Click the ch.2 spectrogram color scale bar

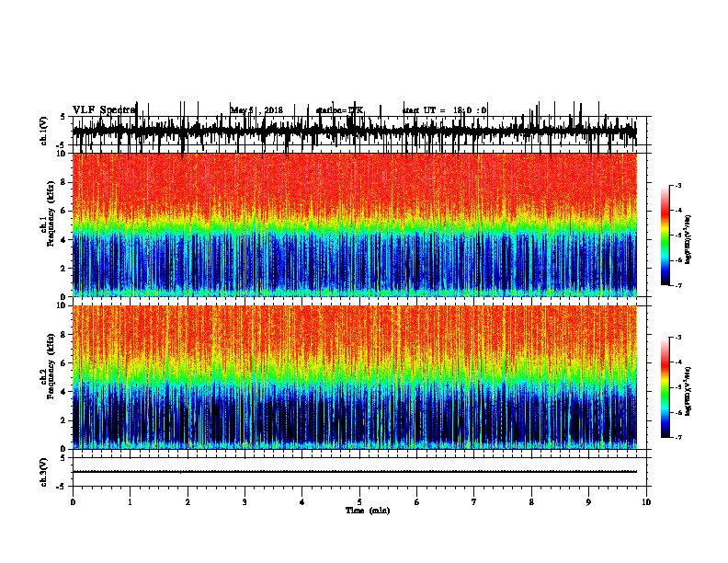point(665,387)
